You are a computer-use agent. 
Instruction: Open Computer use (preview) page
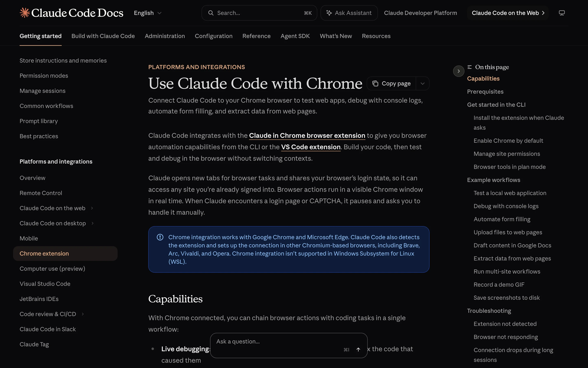pyautogui.click(x=52, y=268)
